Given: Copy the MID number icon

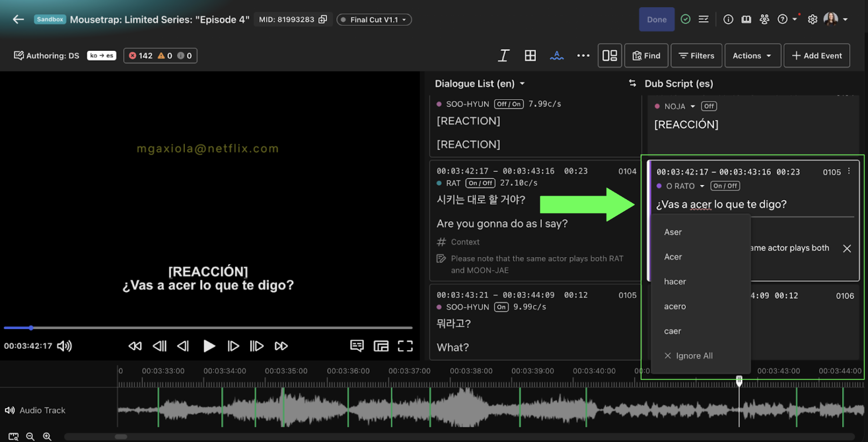Looking at the screenshot, I should point(323,19).
